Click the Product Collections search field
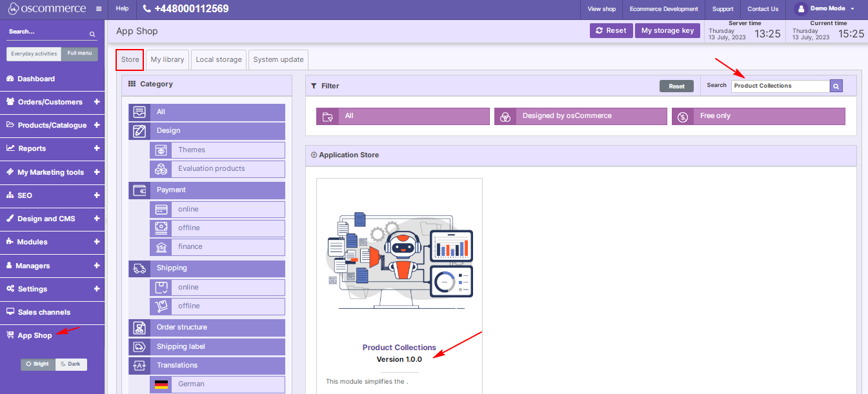Screen dimensions: 868x394 (x=780, y=86)
